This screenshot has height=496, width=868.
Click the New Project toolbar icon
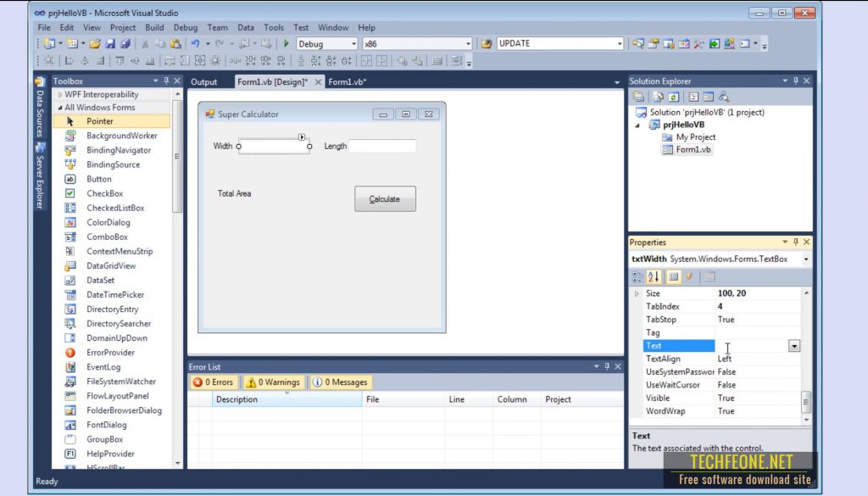[49, 44]
